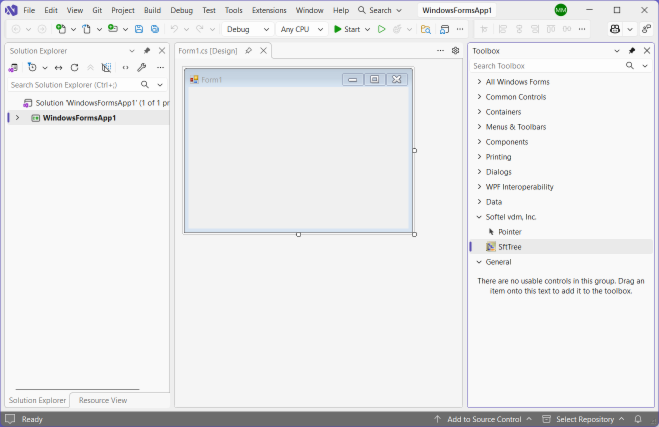Refresh Solution Explorer with the circular arrow icon
659x427 pixels.
pos(74,67)
